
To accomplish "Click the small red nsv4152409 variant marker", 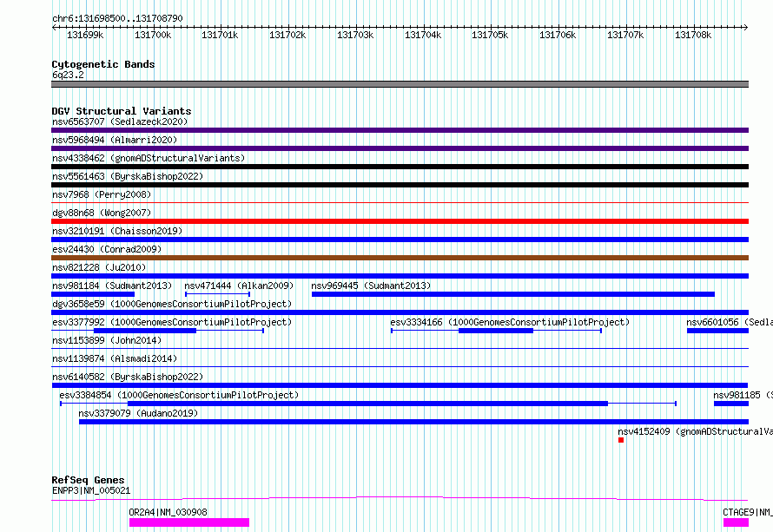I will [x=621, y=440].
